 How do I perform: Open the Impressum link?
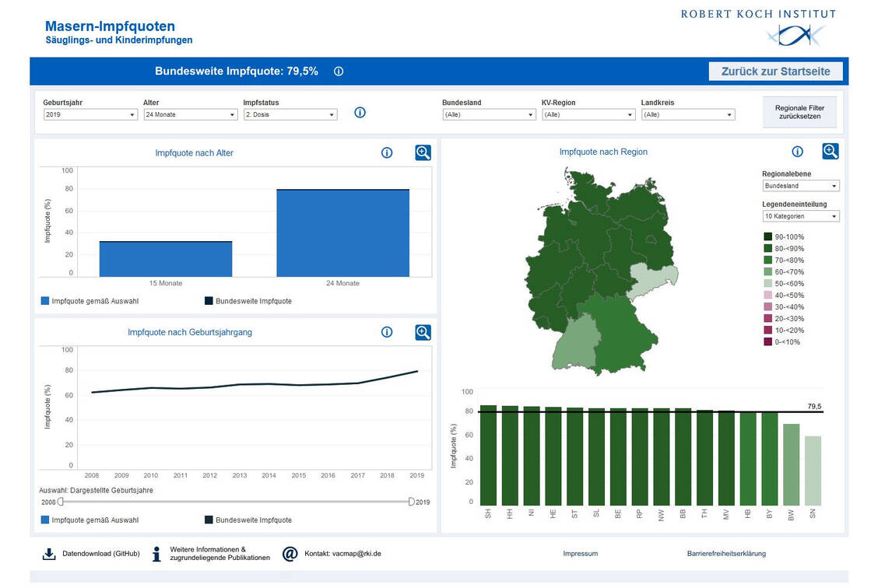pyautogui.click(x=580, y=554)
